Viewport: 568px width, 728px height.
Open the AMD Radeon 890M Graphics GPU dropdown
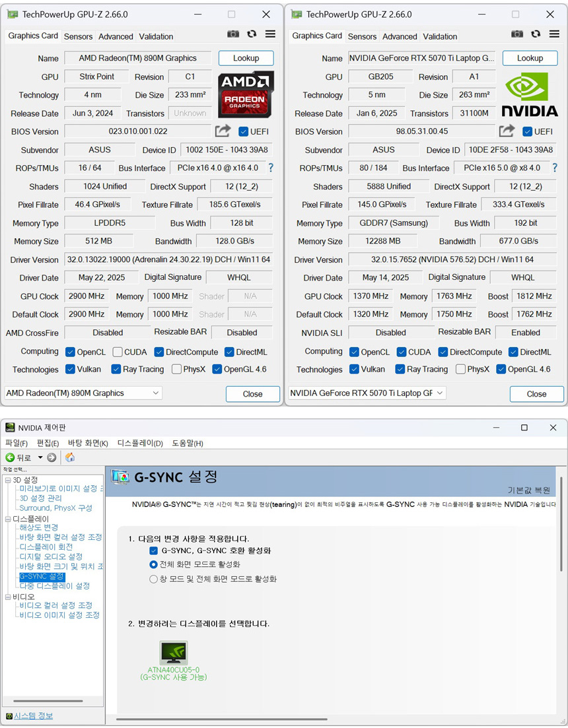point(83,393)
